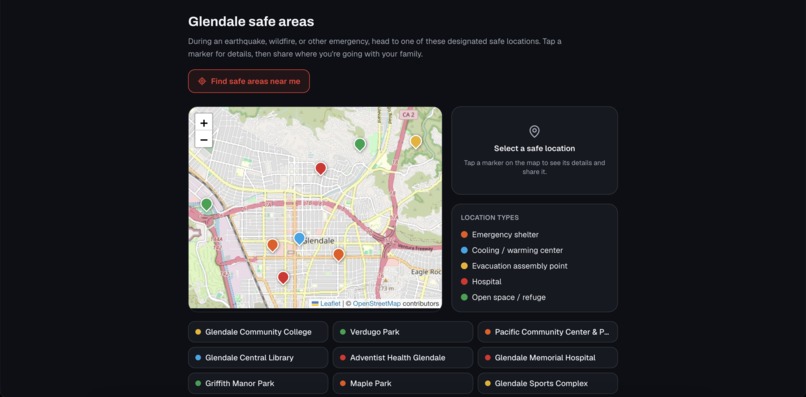This screenshot has width=806, height=397.
Task: Choose Griffith Manor Park from the list
Action: coord(258,383)
